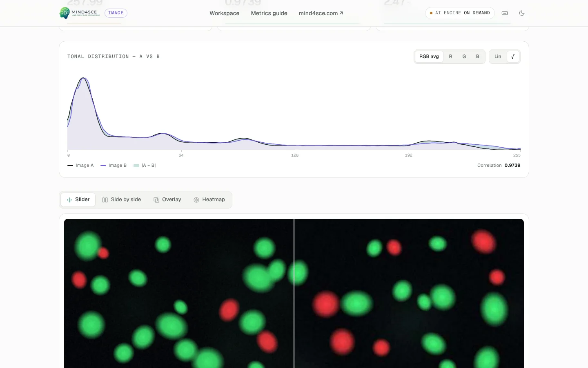Click the 64 axis label on histogram
588x368 pixels.
[181, 155]
